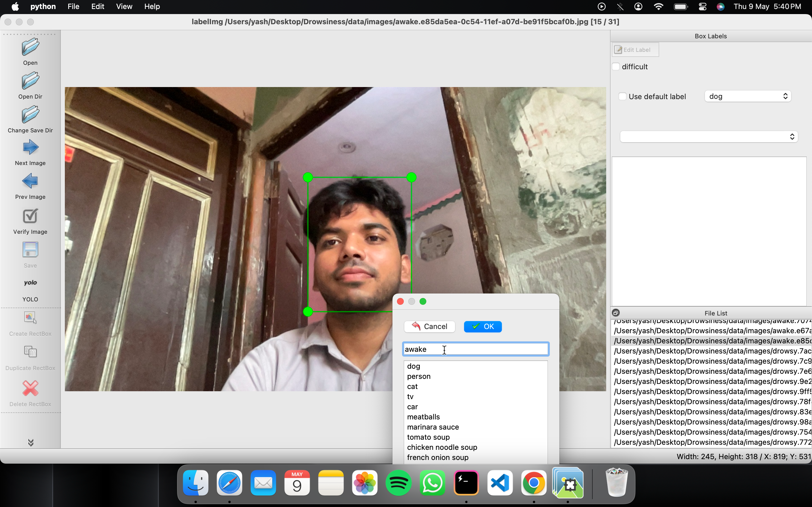Click the Change Save Dir icon
Screen dimensions: 812x507
[30, 115]
